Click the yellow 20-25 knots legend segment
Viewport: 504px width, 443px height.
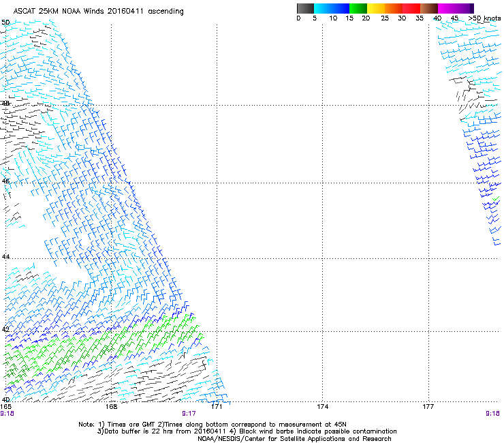(376, 8)
